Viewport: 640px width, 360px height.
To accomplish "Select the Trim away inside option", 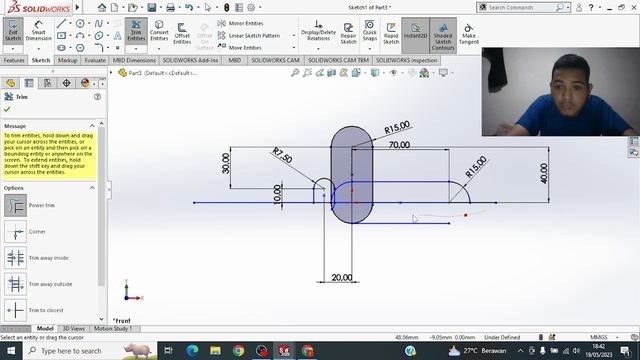I will point(16,258).
